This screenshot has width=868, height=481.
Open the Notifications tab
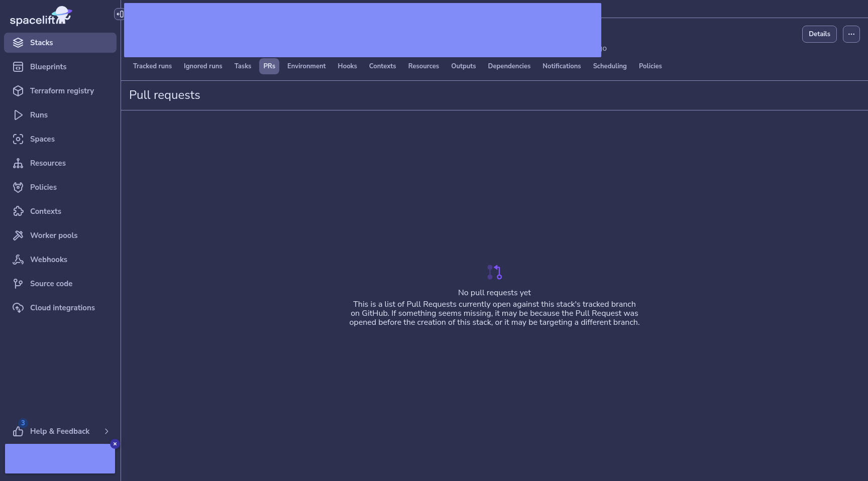[x=561, y=66]
